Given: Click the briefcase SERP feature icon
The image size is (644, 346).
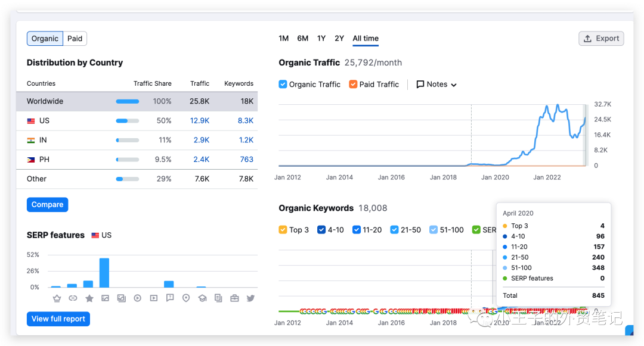Looking at the screenshot, I should pyautogui.click(x=234, y=298).
